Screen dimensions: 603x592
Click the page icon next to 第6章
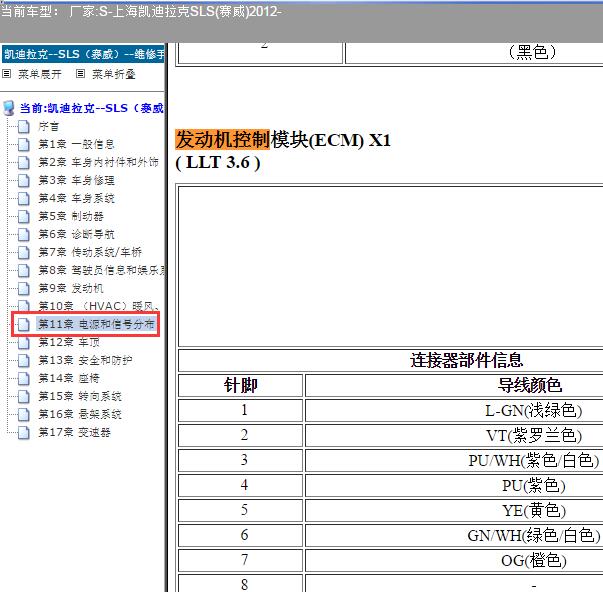(24, 235)
